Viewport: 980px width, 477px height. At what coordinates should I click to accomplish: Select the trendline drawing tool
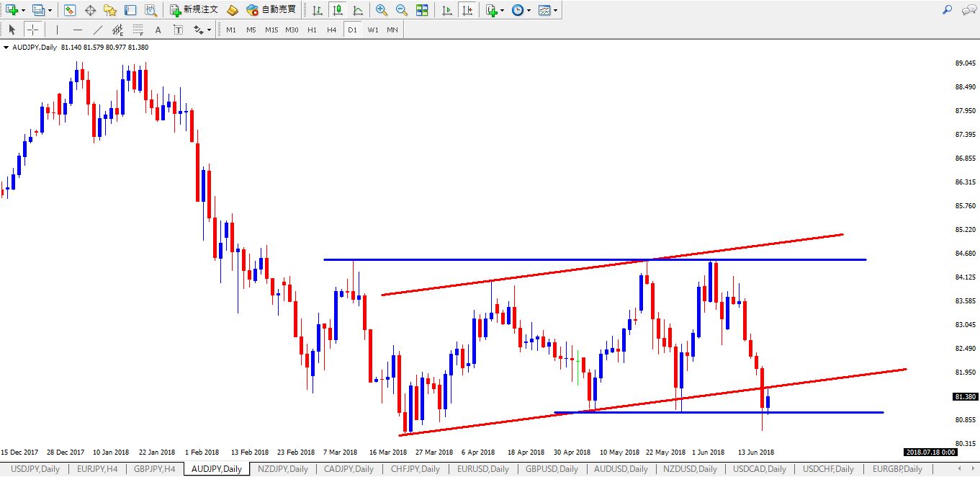98,30
